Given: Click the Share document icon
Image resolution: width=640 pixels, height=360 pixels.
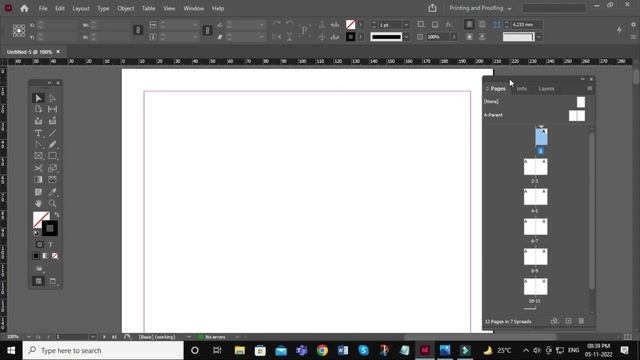Looking at the screenshot, I should [x=432, y=8].
